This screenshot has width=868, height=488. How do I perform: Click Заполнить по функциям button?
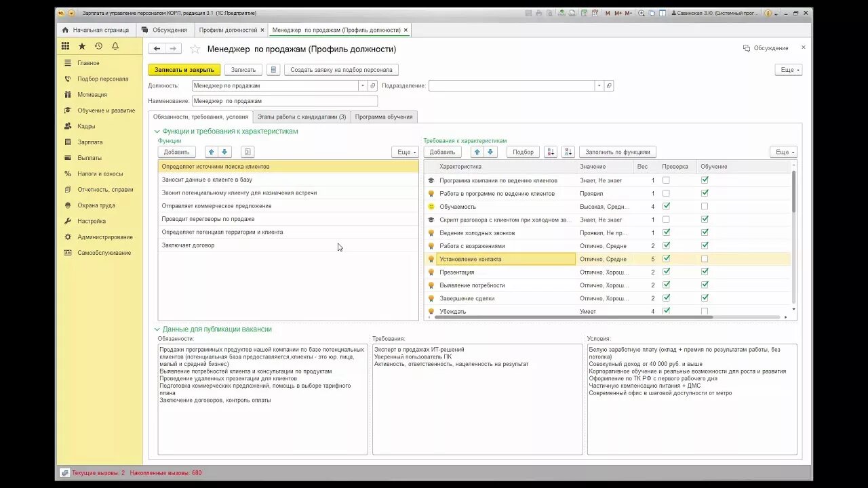(x=618, y=152)
